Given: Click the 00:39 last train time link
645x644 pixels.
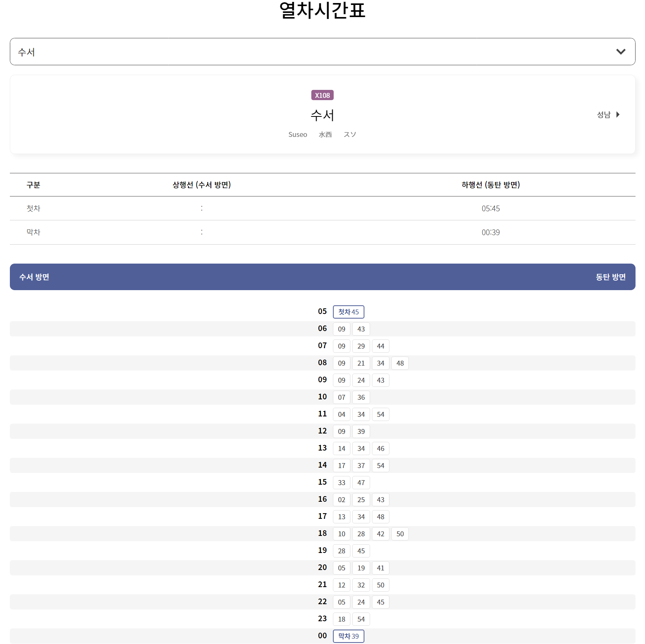Looking at the screenshot, I should point(491,232).
